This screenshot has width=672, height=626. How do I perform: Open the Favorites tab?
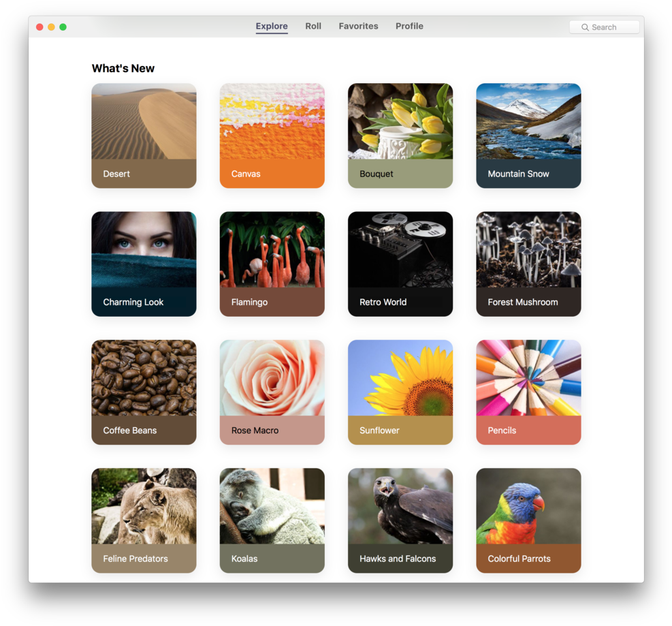[x=358, y=26]
